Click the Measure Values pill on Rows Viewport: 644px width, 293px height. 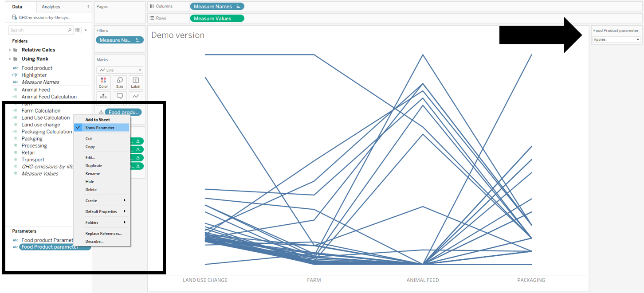point(216,19)
